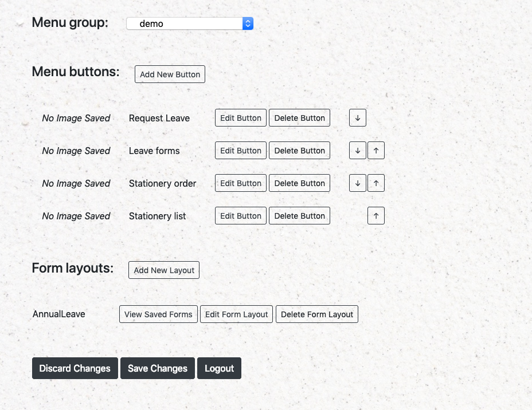Screen dimensions: 532x410
Task: Move Leave forms up one position
Action: 375,151
